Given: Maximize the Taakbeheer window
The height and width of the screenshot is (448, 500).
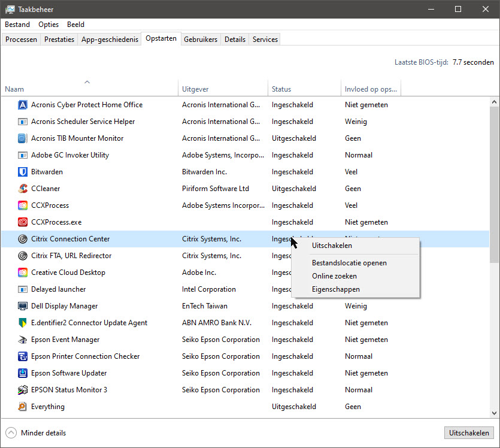Looking at the screenshot, I should pyautogui.click(x=458, y=9).
